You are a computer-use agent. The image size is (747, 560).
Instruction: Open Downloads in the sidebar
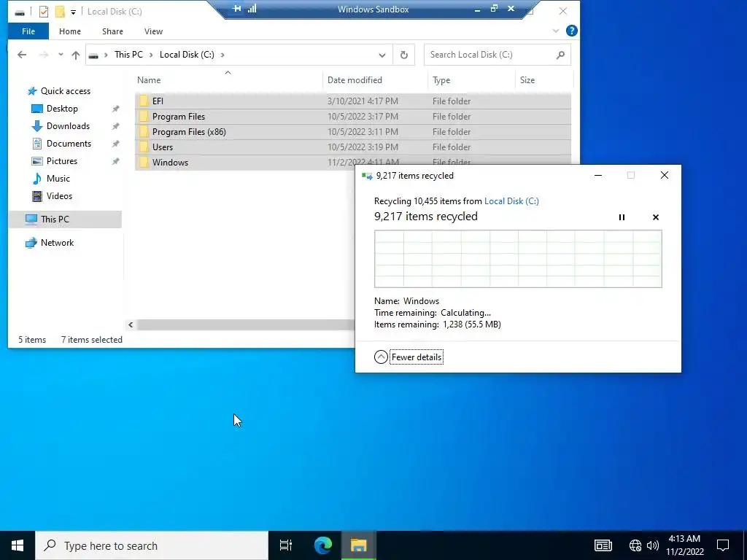(68, 126)
